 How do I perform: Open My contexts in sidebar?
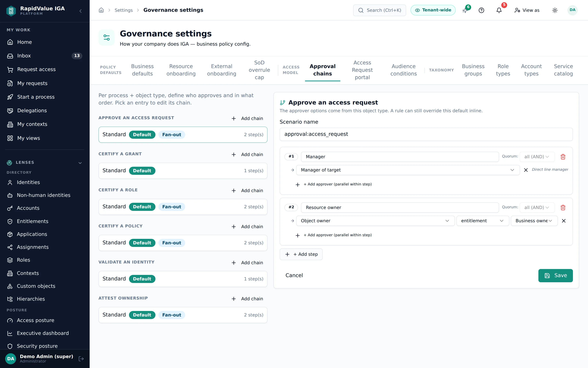(45, 124)
